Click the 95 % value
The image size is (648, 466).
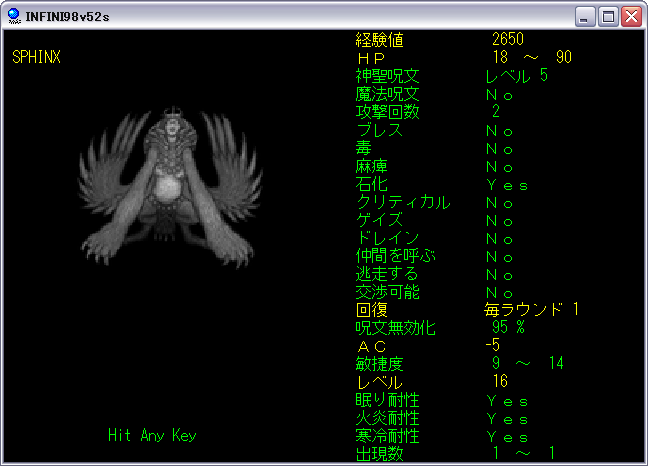click(x=508, y=327)
